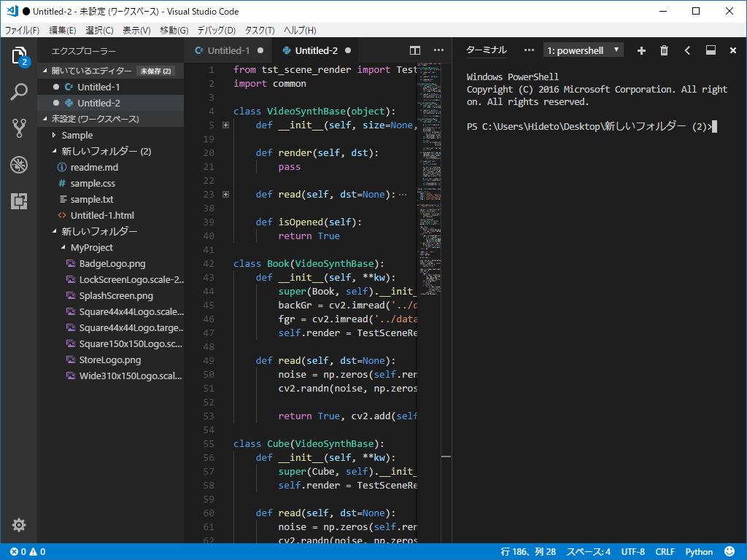Open terminal panel more options ellipsis
The width and height of the screenshot is (747, 560).
(x=529, y=50)
